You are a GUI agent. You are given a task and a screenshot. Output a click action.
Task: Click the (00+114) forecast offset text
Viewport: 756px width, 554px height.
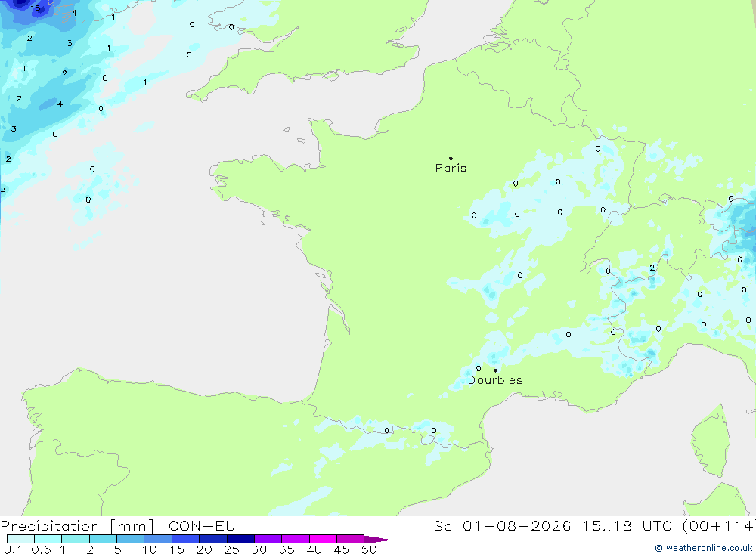[x=719, y=525]
